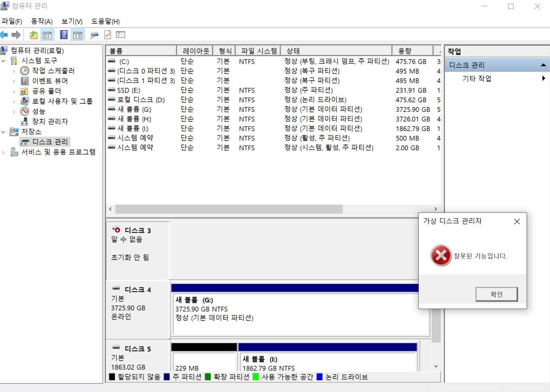Select the 서비스 및 응용 프로그램 icon
Screen dimensions: 550x392
click(x=14, y=152)
